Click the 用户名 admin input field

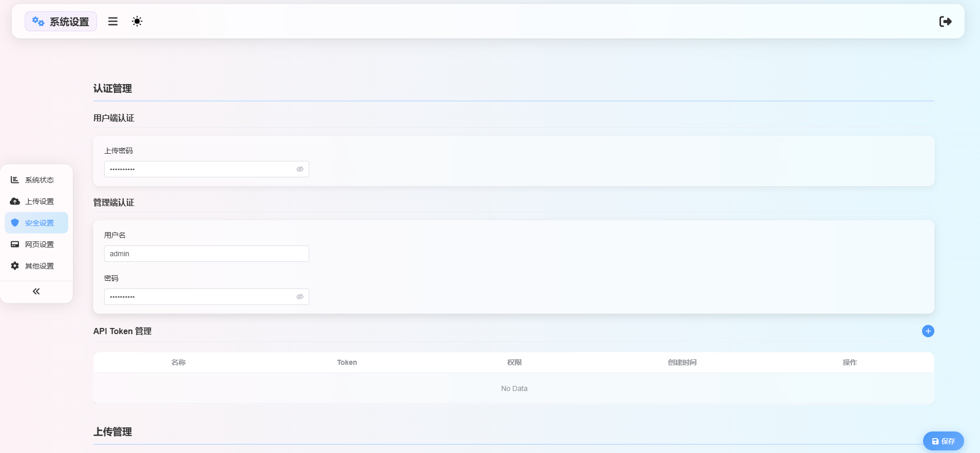click(206, 254)
